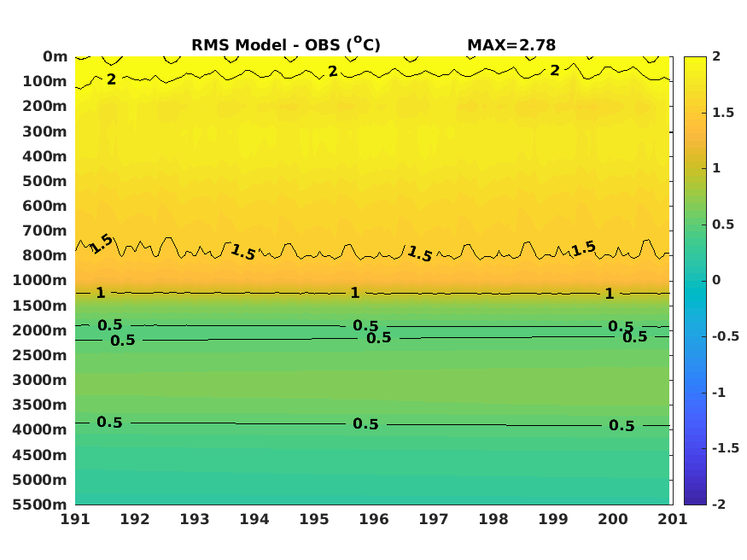Click the colorbar tick label "-0.5"
The height and width of the screenshot is (560, 747).
726,336
